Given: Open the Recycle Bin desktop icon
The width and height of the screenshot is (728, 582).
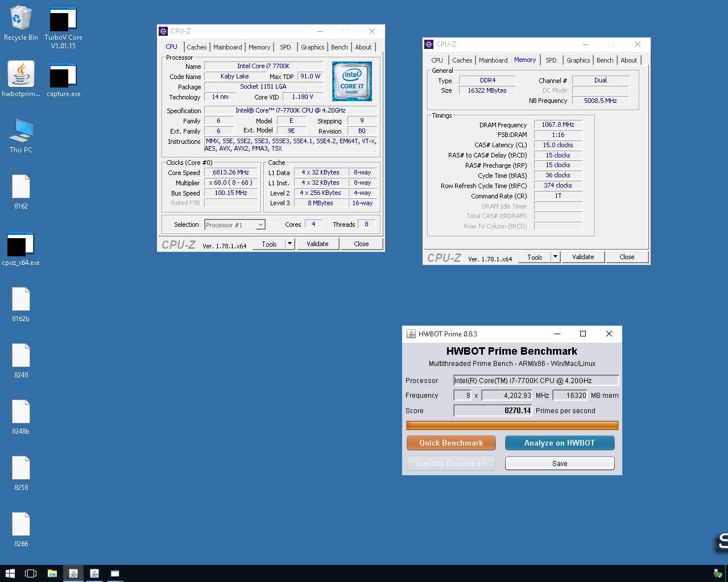Looking at the screenshot, I should (20, 24).
